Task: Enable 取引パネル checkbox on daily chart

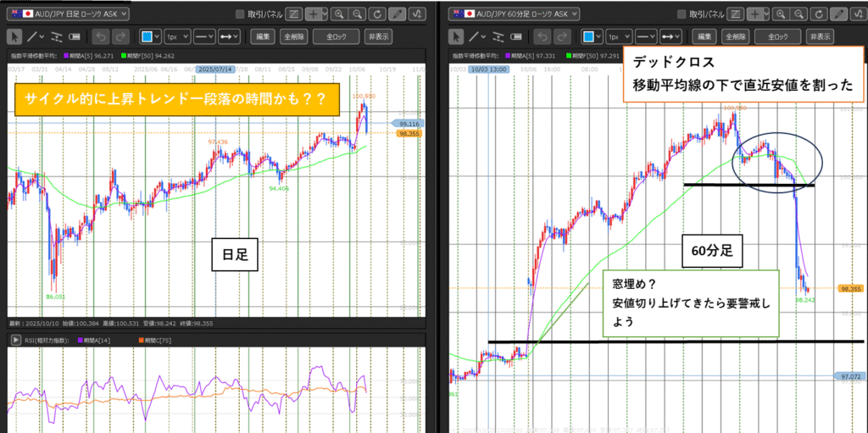Action: click(x=240, y=14)
